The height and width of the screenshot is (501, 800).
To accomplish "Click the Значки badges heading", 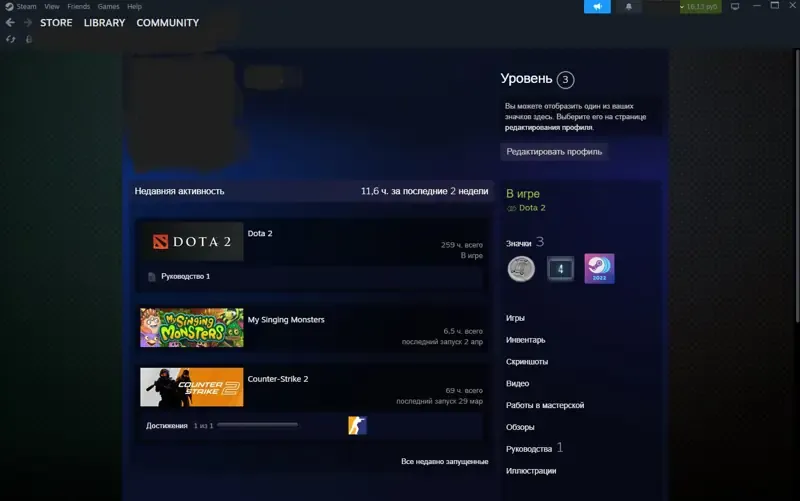I will pos(518,243).
